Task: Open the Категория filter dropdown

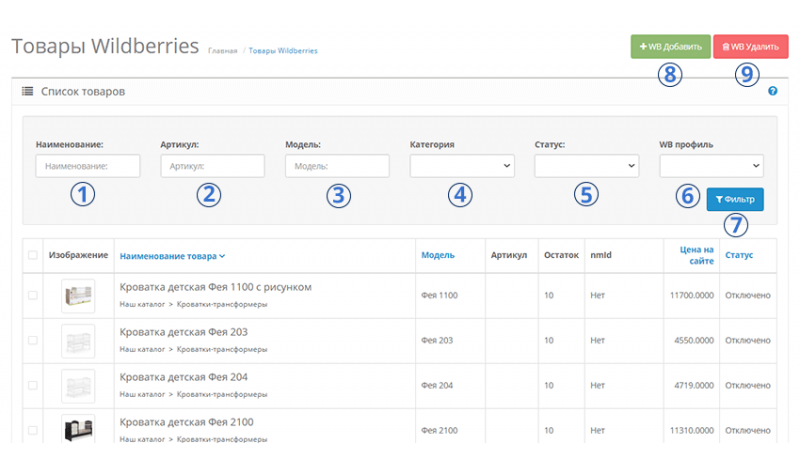Action: (x=462, y=166)
